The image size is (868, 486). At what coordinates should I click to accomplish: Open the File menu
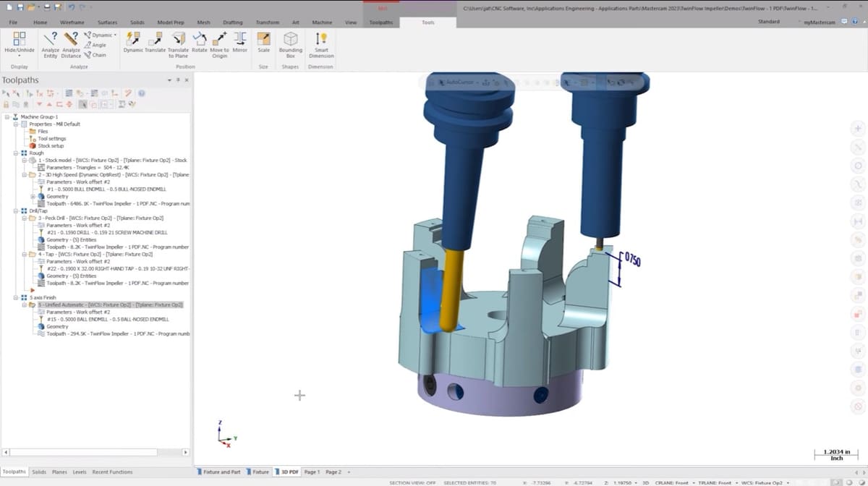coord(13,22)
